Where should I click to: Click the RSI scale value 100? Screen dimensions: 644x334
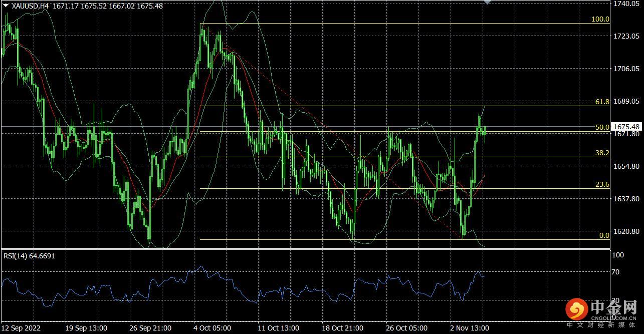coord(619,255)
